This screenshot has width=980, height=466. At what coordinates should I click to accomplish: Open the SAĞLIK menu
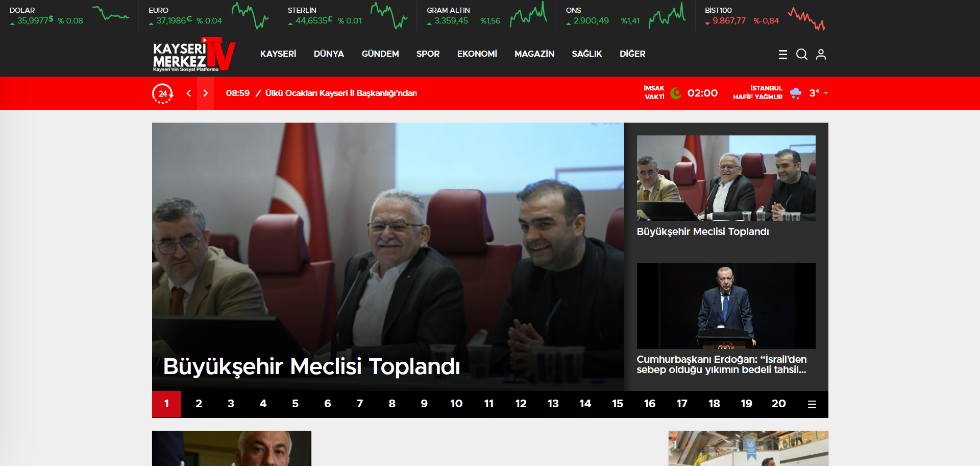(587, 54)
